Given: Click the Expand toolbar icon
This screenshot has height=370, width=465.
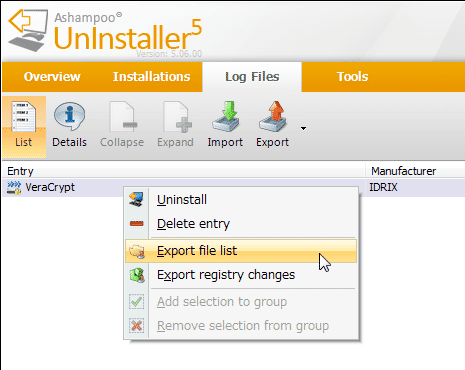Looking at the screenshot, I should point(177,117).
